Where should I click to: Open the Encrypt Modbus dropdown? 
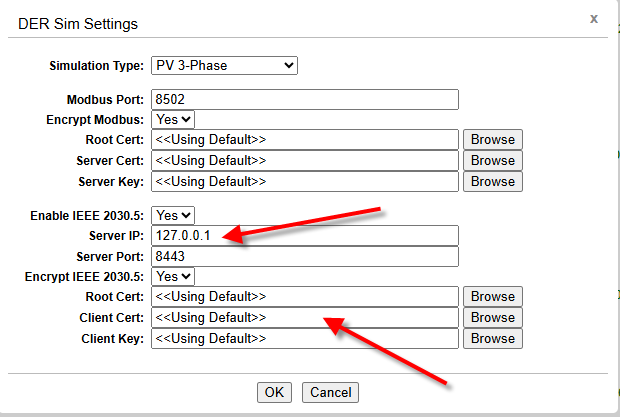pos(173,119)
